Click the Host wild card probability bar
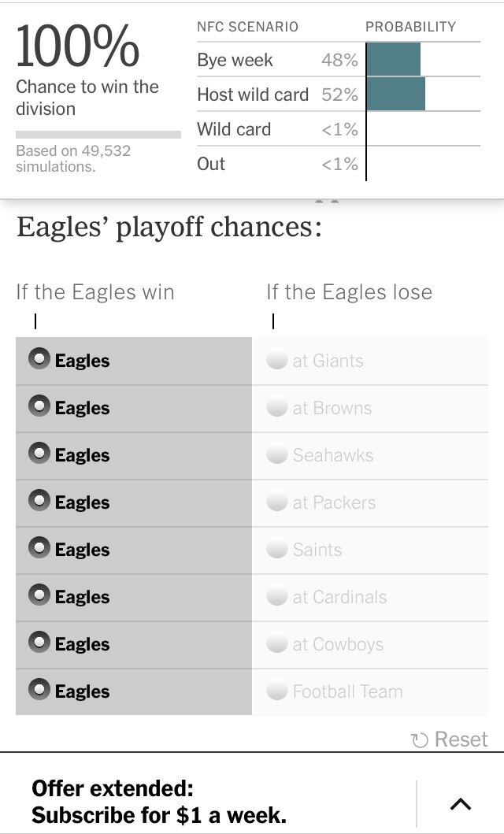 pos(395,95)
